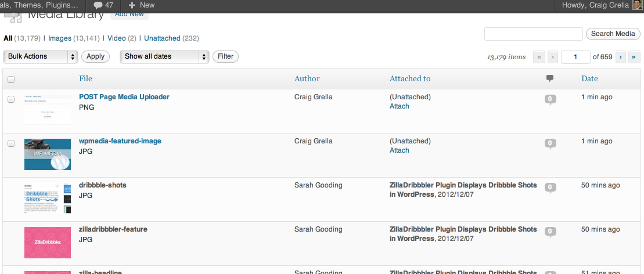The height and width of the screenshot is (274, 644).
Task: Click Howdy, Craig Grella menu
Action: (x=597, y=5)
